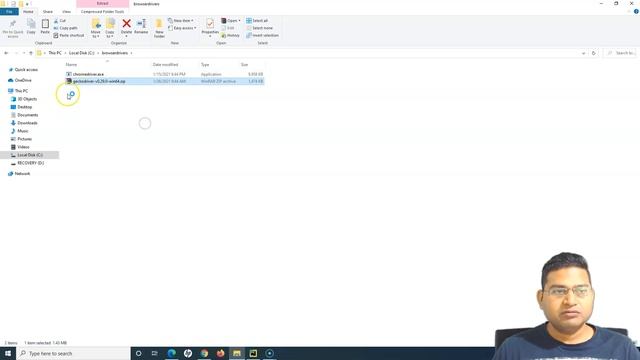Open the address bar history dropdown

(583, 53)
